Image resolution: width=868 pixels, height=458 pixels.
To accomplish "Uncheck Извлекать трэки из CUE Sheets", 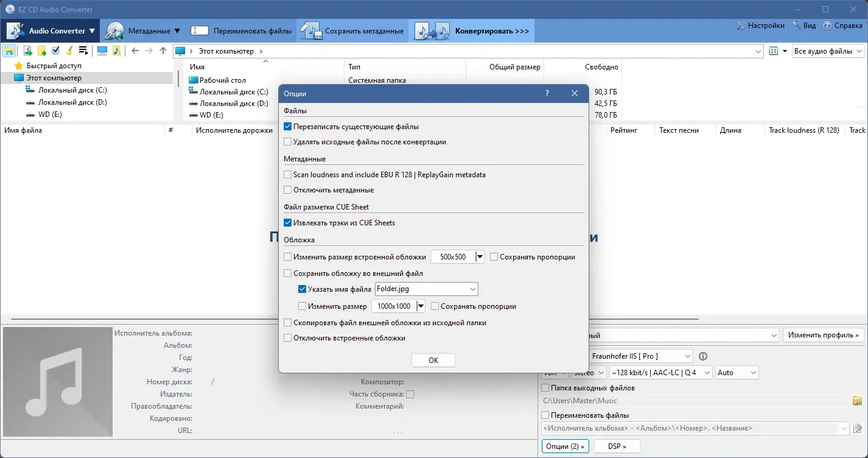I will coord(288,223).
